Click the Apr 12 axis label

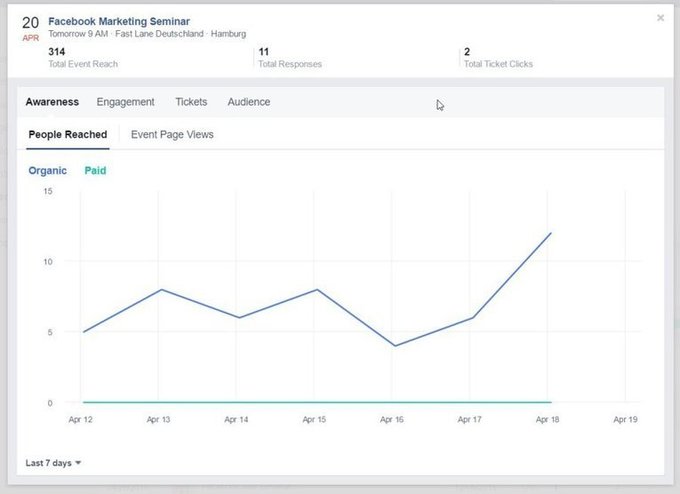(81, 419)
